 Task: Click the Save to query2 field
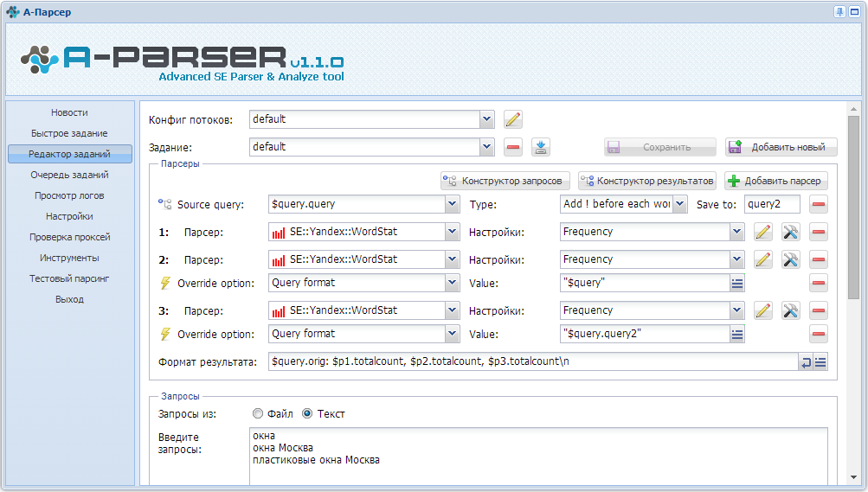click(x=772, y=205)
